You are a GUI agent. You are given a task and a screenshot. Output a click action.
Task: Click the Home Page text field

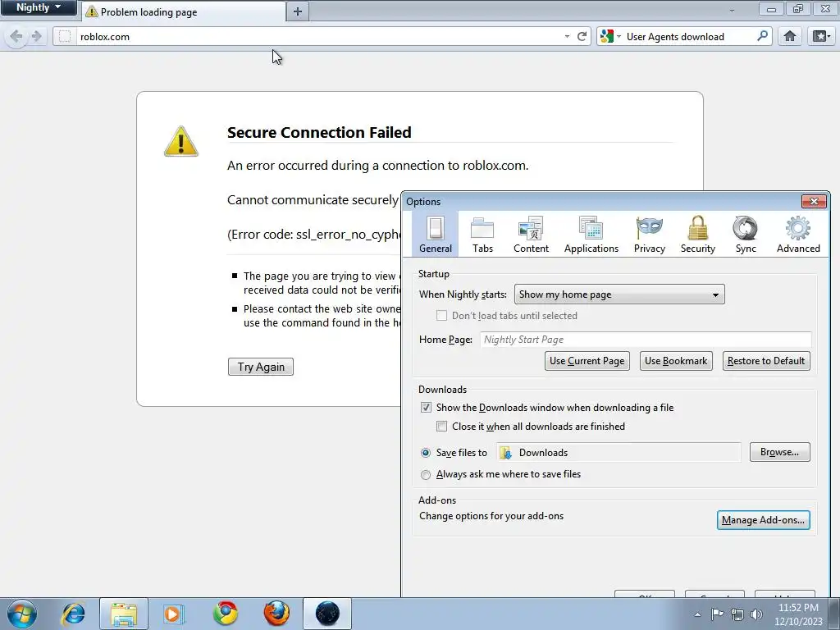click(646, 340)
